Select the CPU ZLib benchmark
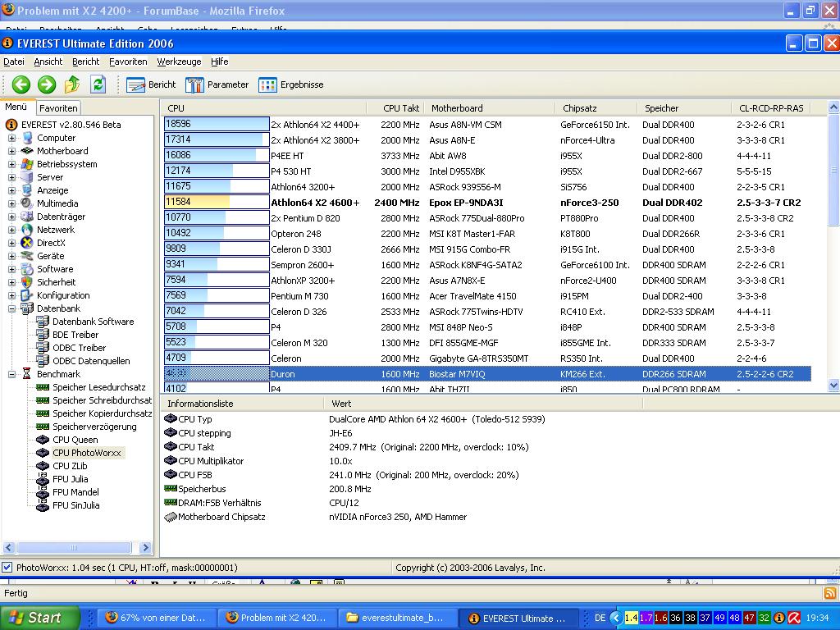The width and height of the screenshot is (840, 630). click(70, 466)
